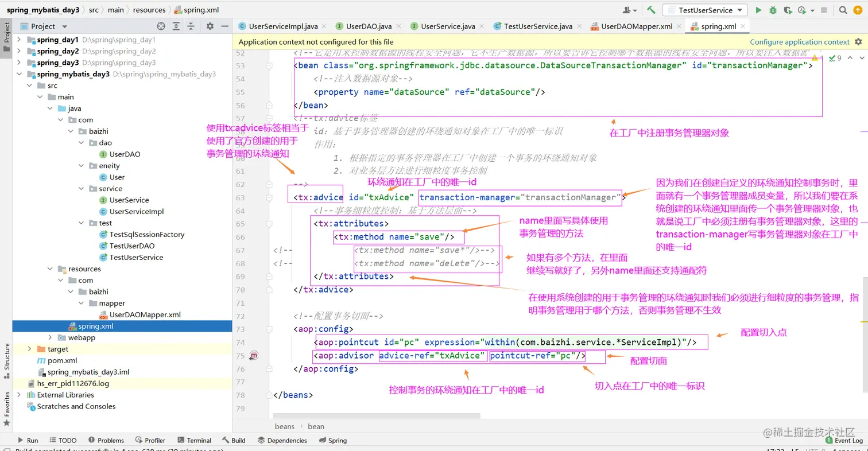
Task: Click the orange IDE update icon
Action: click(859, 10)
